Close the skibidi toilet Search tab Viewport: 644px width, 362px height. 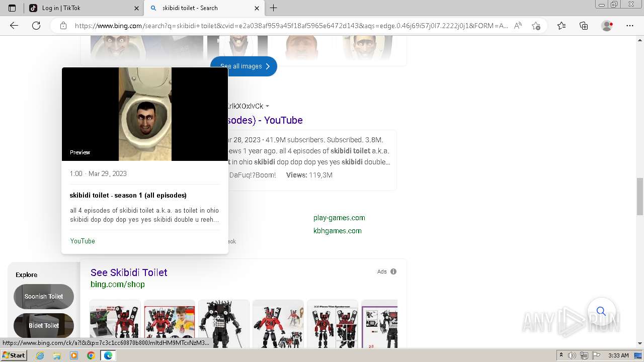click(x=257, y=8)
